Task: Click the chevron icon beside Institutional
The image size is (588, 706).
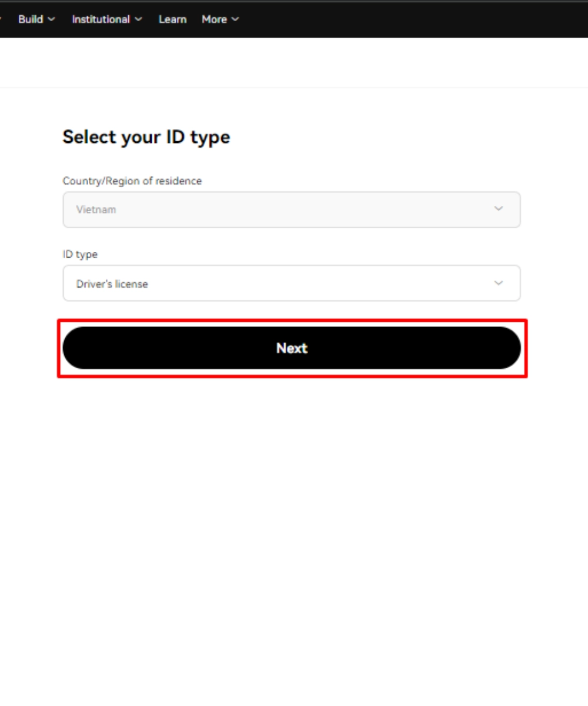Action: click(138, 19)
